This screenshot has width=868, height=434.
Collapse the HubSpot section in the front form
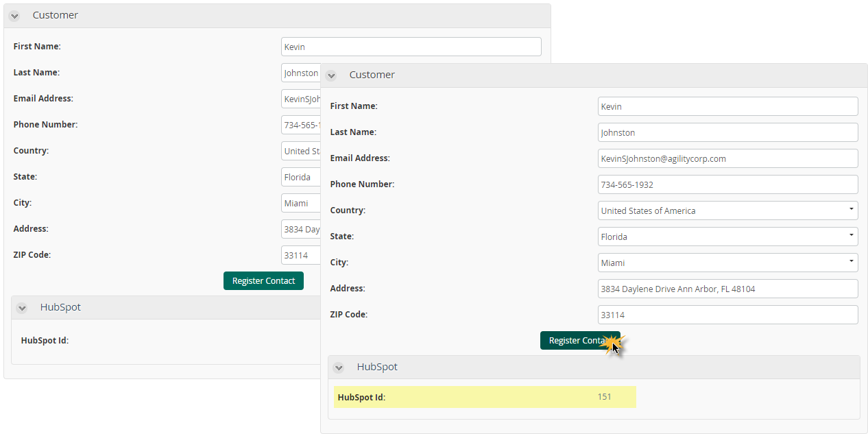(x=339, y=367)
